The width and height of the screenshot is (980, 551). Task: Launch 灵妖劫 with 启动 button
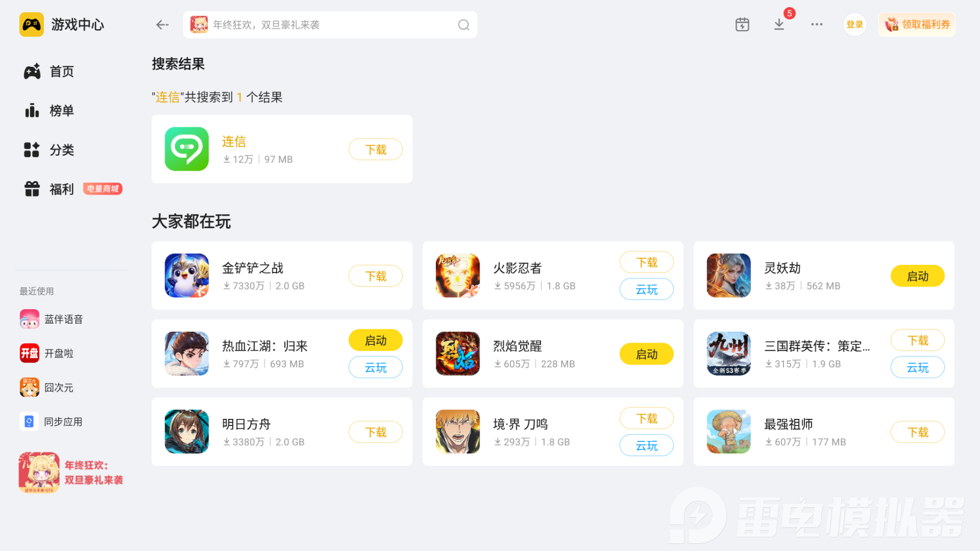[x=917, y=276]
